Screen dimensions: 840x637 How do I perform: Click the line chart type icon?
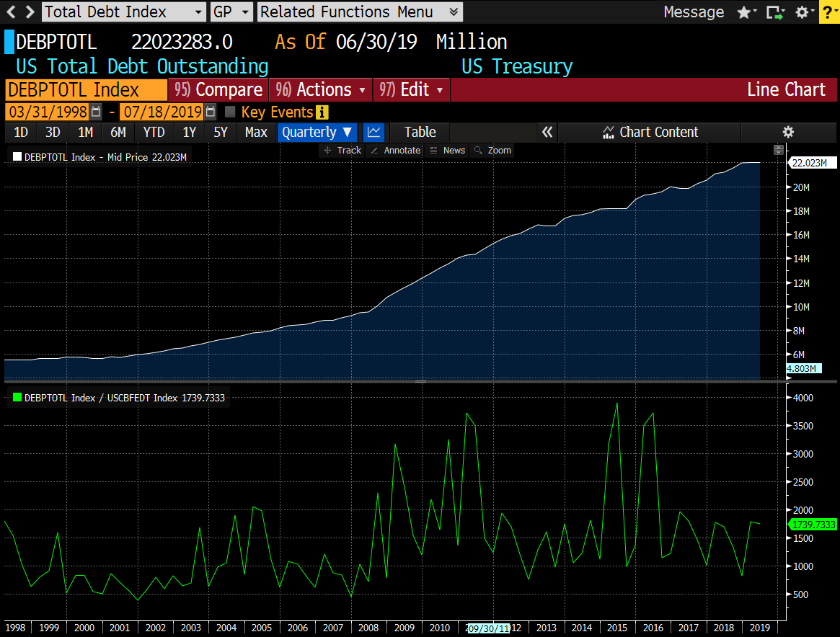tap(373, 132)
